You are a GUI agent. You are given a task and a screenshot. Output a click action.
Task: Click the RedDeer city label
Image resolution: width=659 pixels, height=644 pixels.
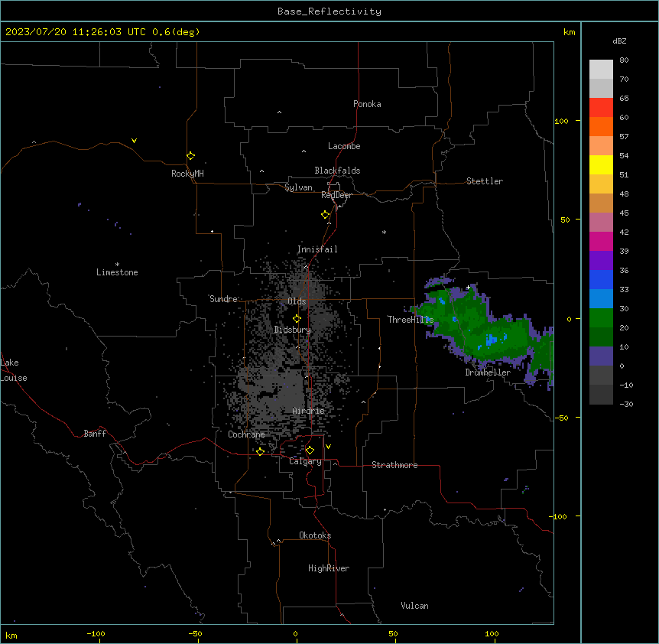[x=336, y=195]
